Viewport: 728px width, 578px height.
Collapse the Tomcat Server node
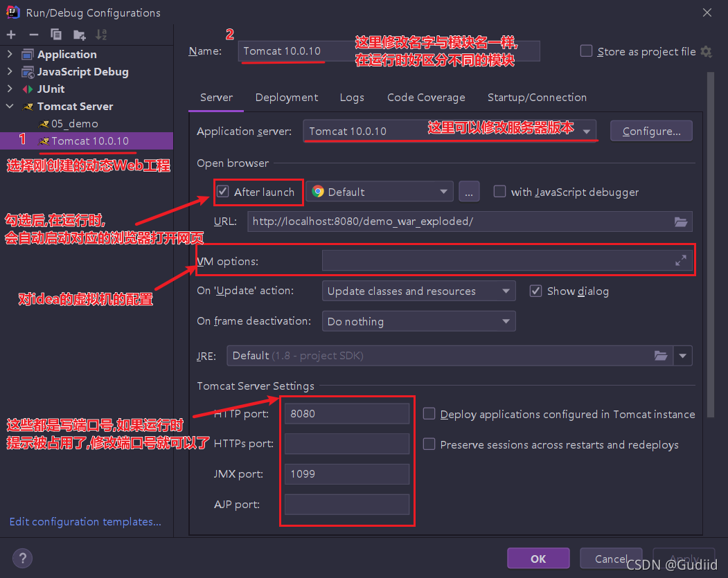(x=10, y=106)
